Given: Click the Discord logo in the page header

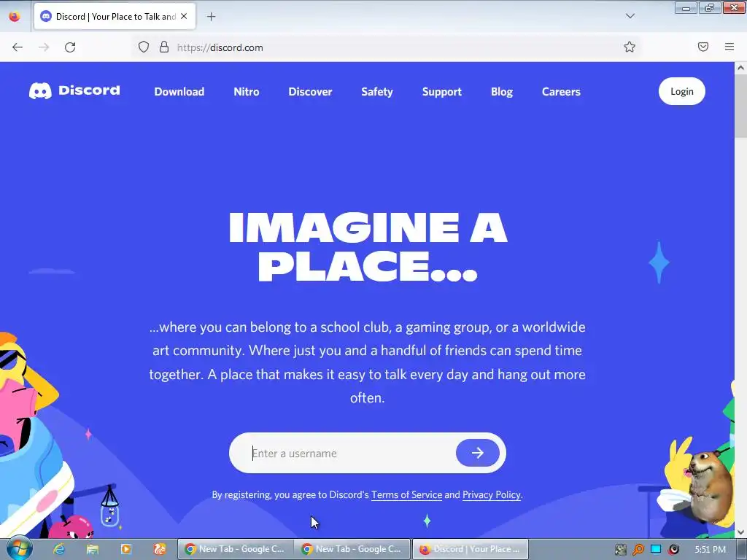Looking at the screenshot, I should pyautogui.click(x=74, y=90).
